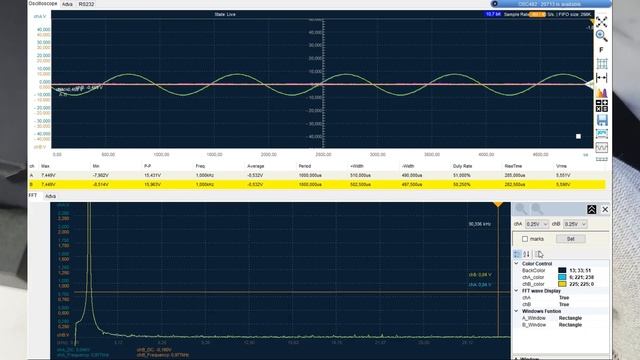Click the save floppy disk icon
640x360 pixels.
click(602, 120)
